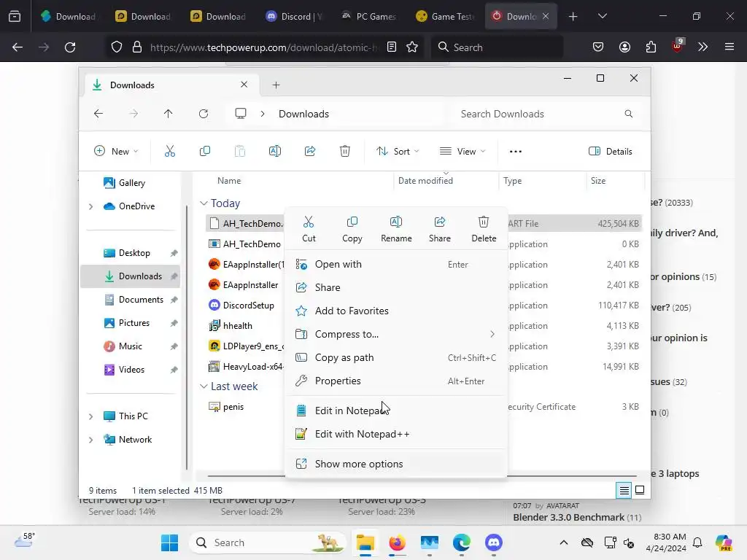This screenshot has width=747, height=560.
Task: Expand This PC in the navigation pane
Action: coord(90,416)
